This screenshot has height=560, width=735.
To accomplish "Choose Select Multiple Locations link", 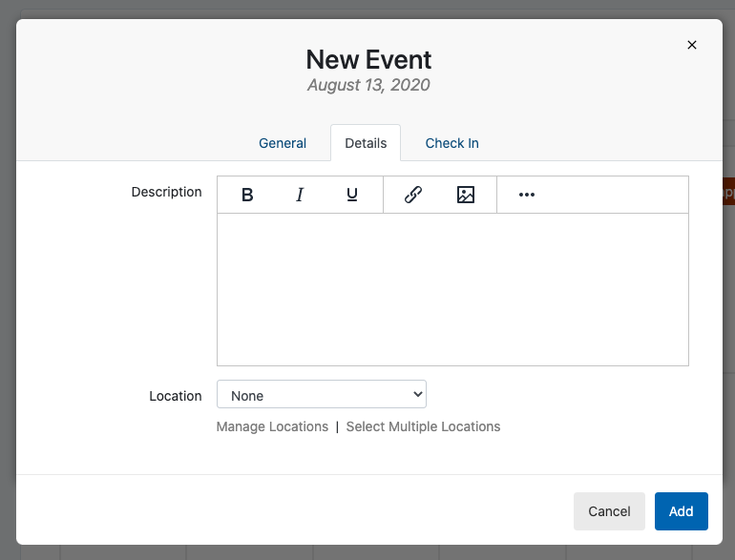I will click(423, 426).
